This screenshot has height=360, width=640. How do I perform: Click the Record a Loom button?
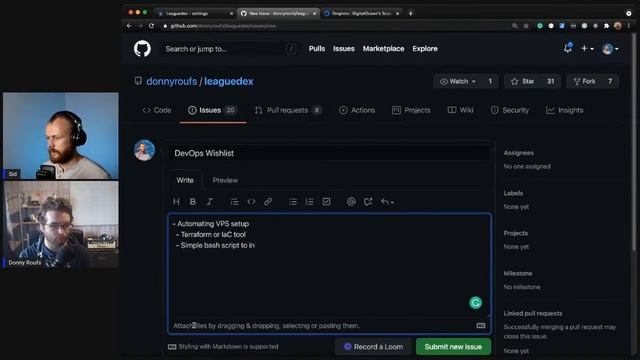tap(373, 347)
